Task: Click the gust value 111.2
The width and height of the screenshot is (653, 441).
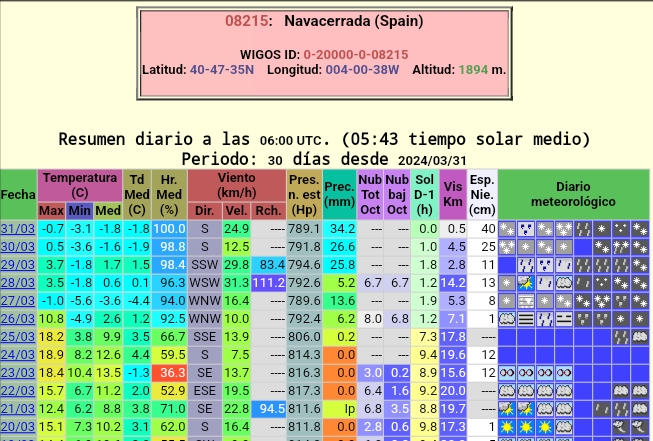Action: tap(269, 283)
